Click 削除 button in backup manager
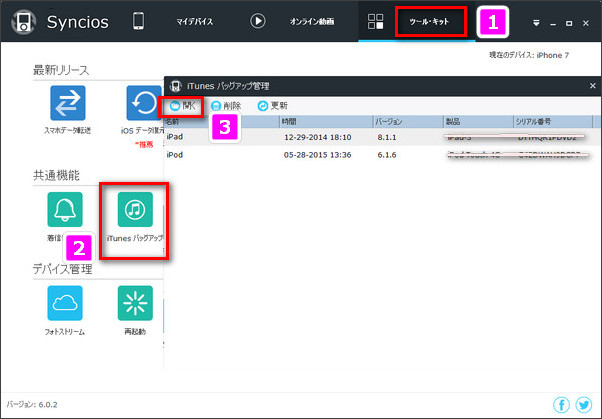 pos(226,106)
